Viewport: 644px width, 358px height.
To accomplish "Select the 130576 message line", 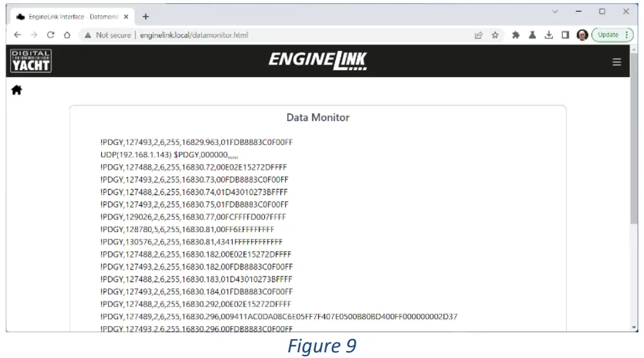I will click(x=191, y=242).
